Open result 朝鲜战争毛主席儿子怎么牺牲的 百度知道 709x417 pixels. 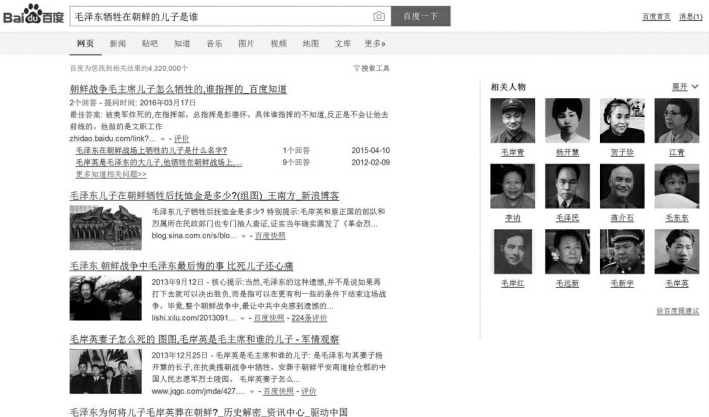(178, 89)
